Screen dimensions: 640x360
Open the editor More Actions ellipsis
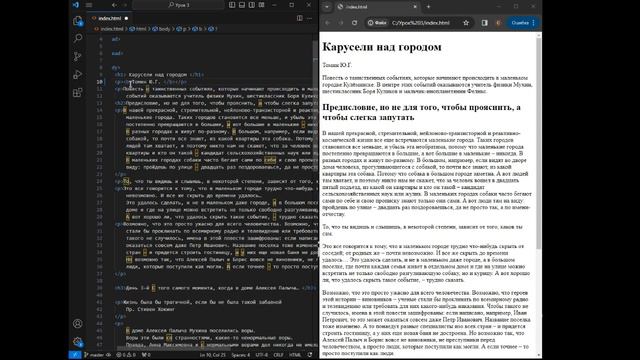pyautogui.click(x=309, y=18)
